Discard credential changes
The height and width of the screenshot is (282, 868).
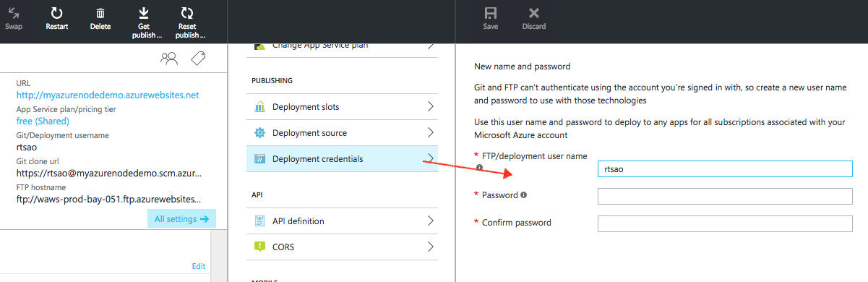click(x=534, y=13)
